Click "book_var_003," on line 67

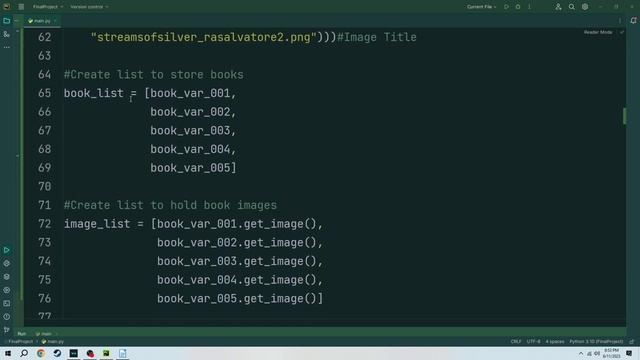(x=193, y=131)
